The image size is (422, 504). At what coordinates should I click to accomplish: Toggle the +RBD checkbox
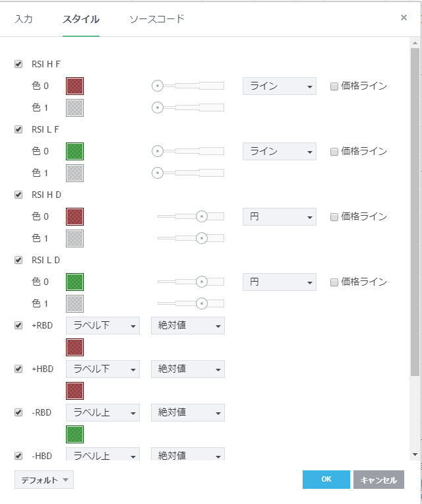(x=18, y=325)
